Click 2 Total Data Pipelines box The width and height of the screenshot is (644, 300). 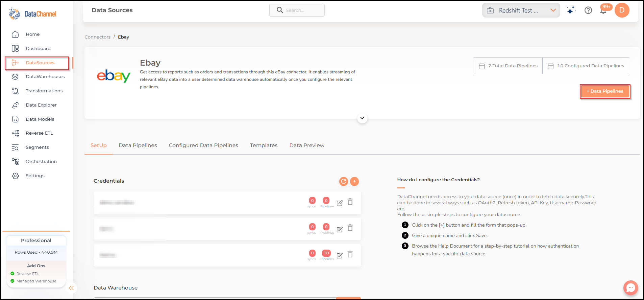508,66
